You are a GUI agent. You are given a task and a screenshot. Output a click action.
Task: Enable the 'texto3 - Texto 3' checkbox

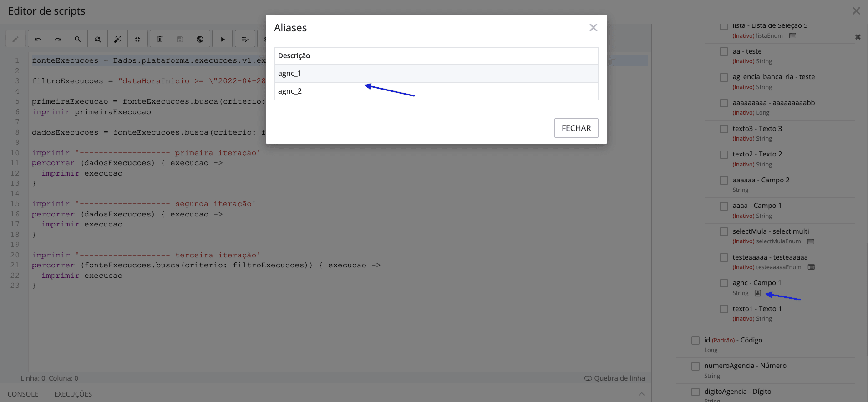pyautogui.click(x=724, y=129)
